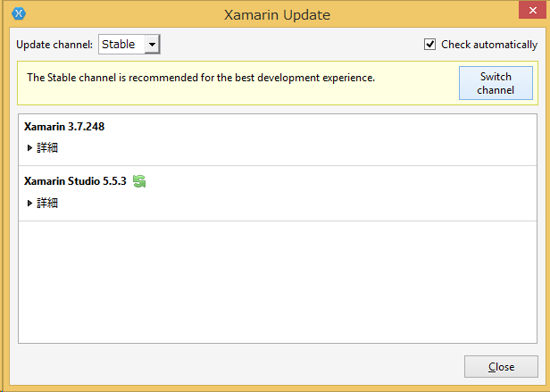
Task: Click the 'Xamarin Update' window title text
Action: 276,14
